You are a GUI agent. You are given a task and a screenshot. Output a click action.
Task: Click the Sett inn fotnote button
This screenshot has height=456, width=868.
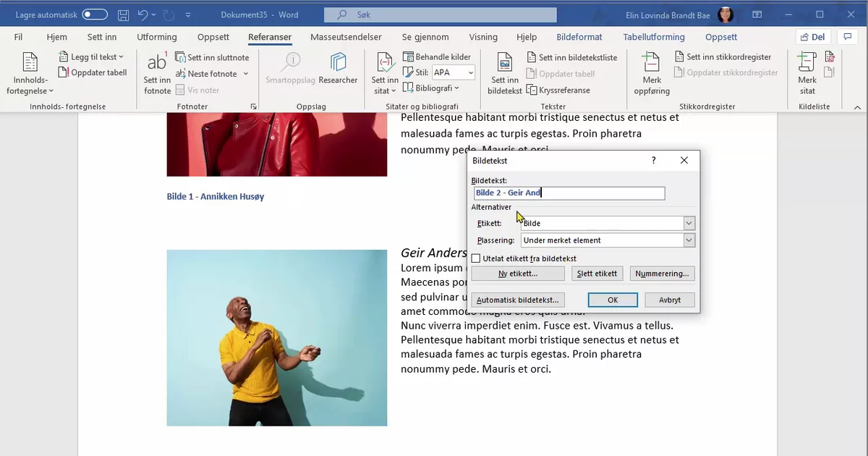click(157, 74)
